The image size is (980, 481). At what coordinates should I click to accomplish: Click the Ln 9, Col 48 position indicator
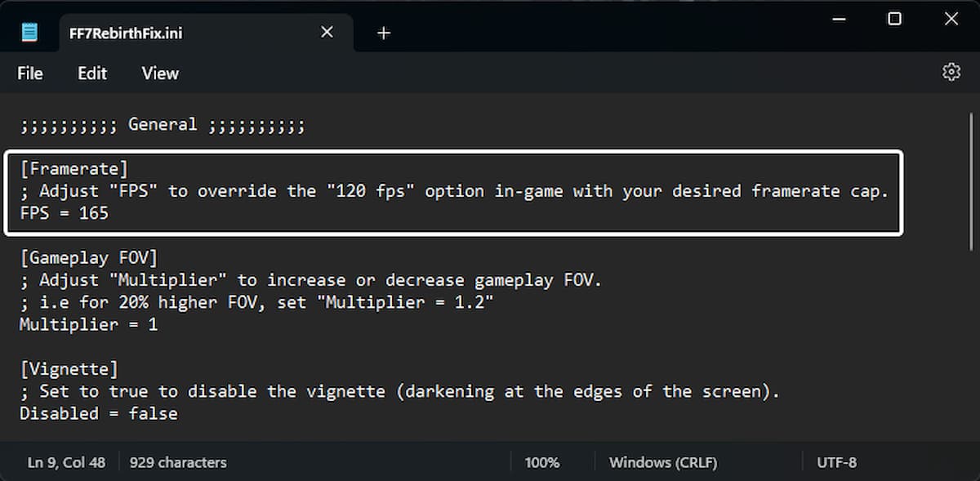(x=66, y=462)
